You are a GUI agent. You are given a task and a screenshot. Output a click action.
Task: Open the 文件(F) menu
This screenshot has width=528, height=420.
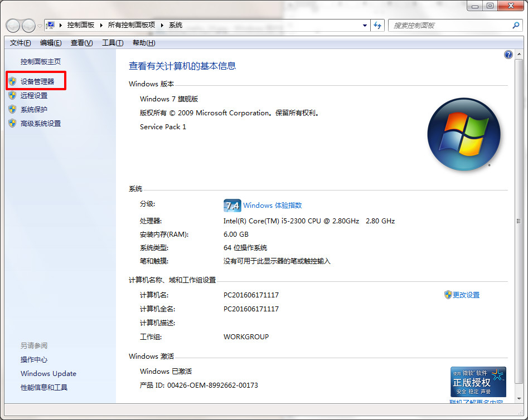(20, 43)
